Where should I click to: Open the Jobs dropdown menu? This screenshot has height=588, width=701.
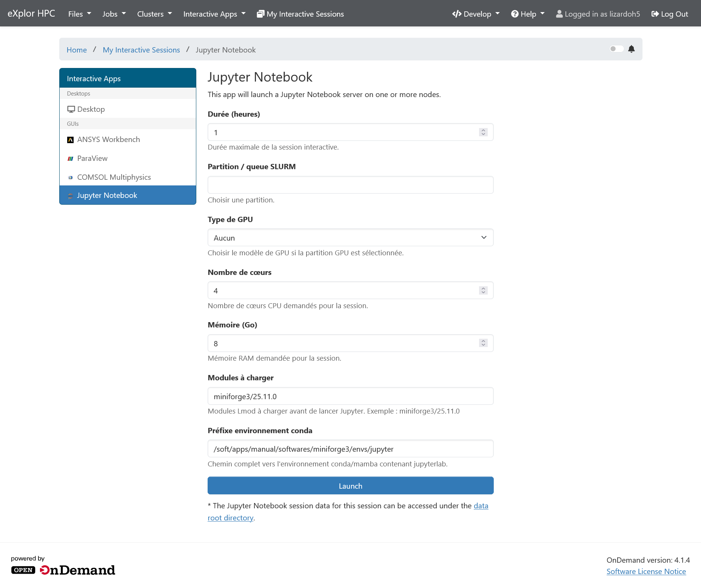[114, 14]
